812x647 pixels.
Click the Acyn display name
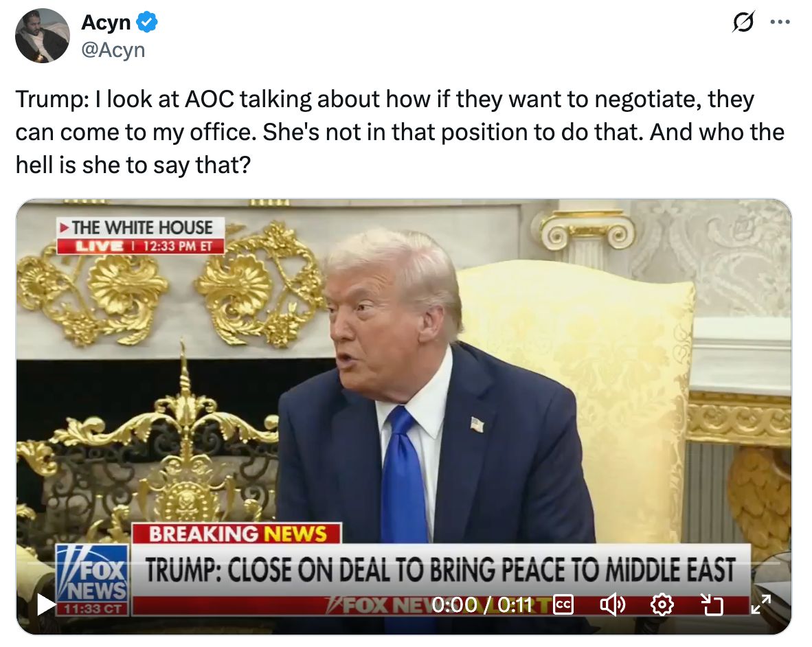106,22
